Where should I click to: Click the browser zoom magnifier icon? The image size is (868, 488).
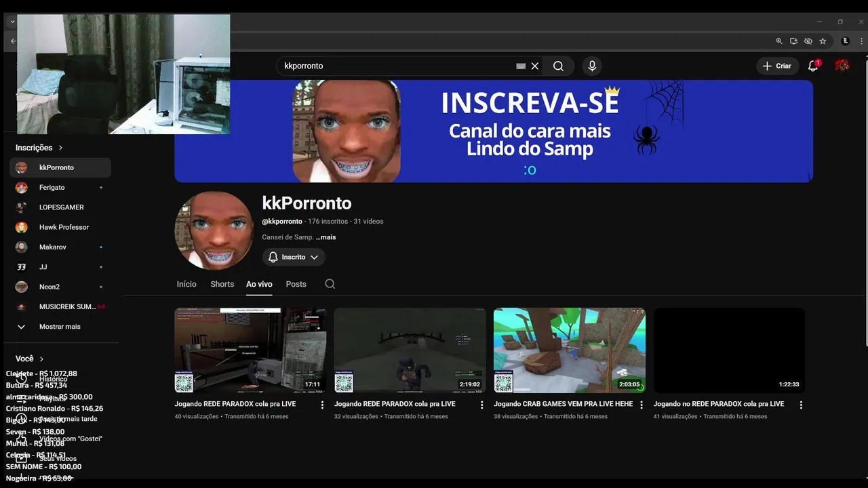(779, 41)
